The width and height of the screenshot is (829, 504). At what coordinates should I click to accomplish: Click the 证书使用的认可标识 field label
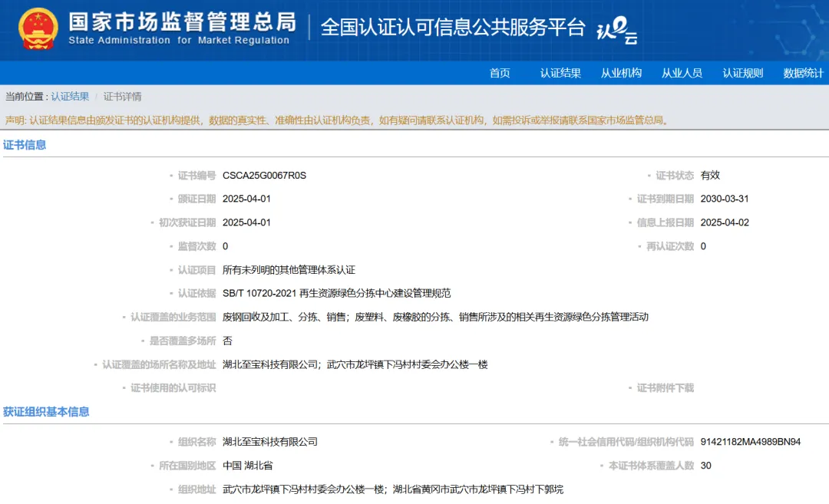click(x=173, y=388)
